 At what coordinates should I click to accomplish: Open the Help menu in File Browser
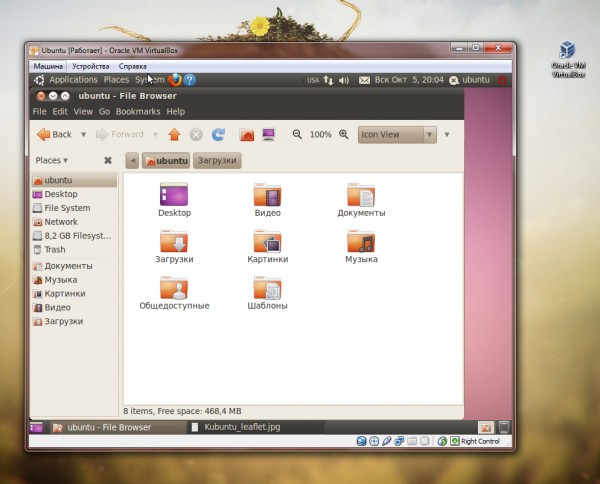click(176, 112)
